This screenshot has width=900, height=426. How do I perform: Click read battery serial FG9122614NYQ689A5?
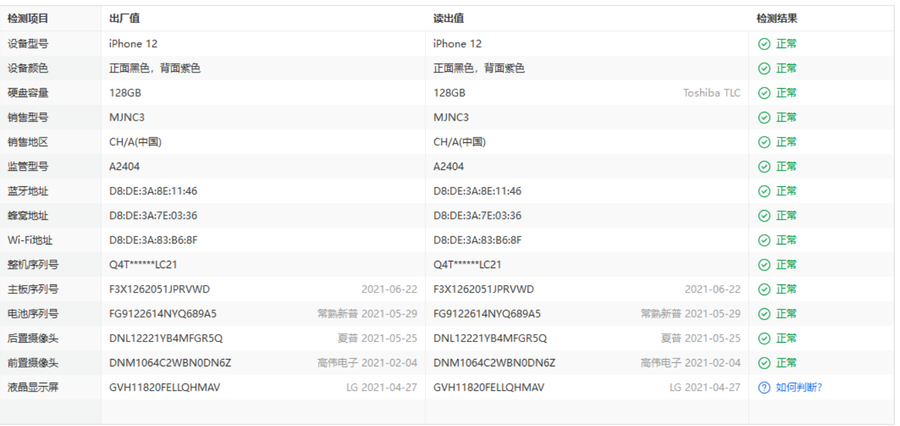point(487,314)
